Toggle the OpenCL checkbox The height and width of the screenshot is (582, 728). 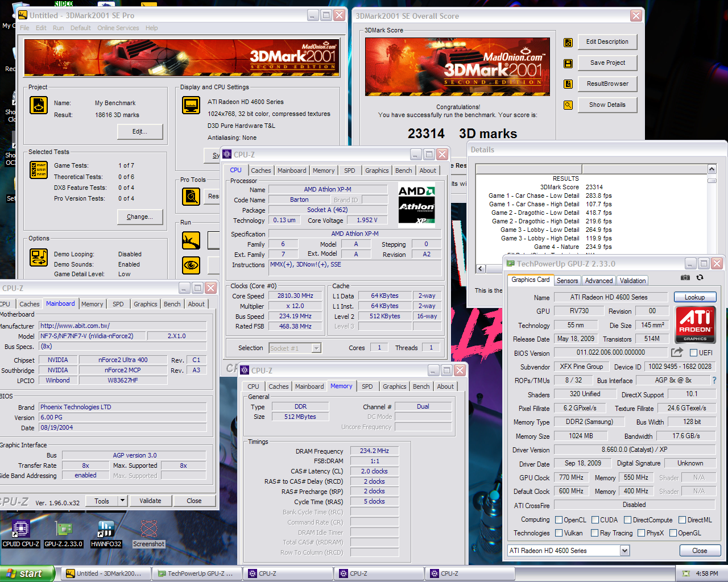559,520
